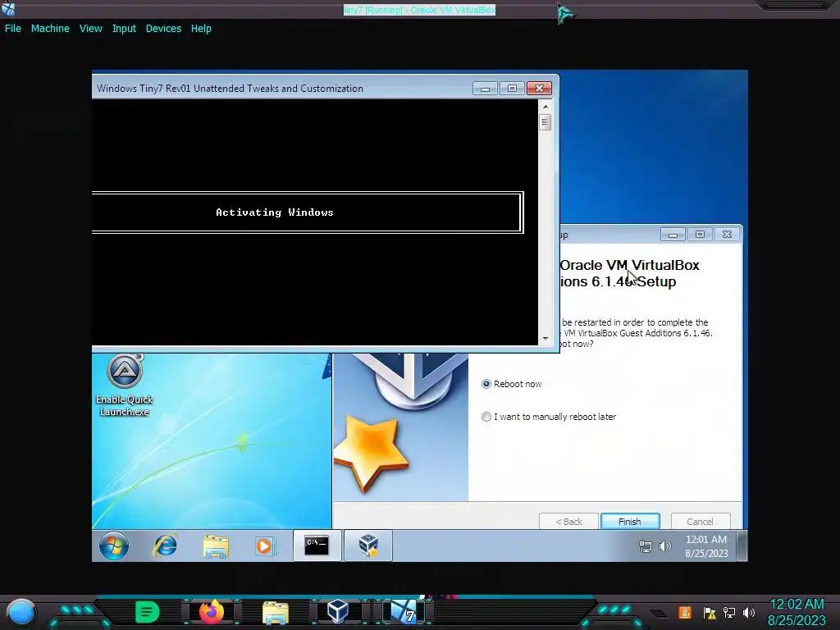
Task: Open the File menu in VirtualBox
Action: (13, 29)
